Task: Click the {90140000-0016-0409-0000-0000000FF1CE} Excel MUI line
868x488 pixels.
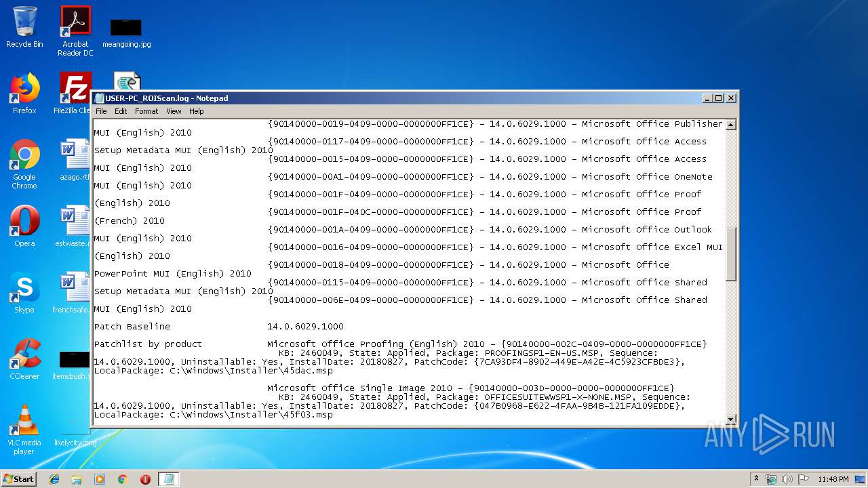Action: tap(495, 247)
